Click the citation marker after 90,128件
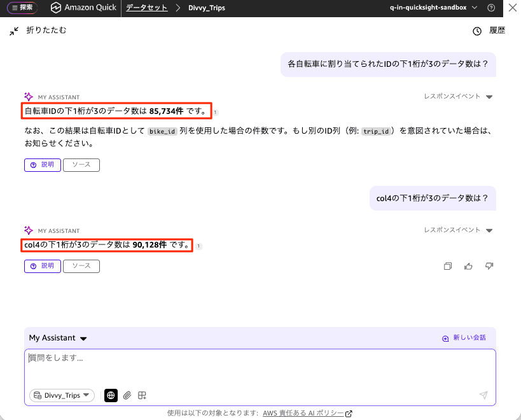The height and width of the screenshot is (420, 521). tap(198, 246)
